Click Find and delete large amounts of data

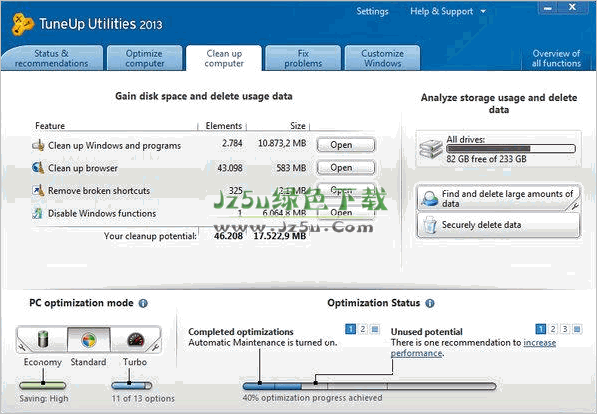coord(498,198)
